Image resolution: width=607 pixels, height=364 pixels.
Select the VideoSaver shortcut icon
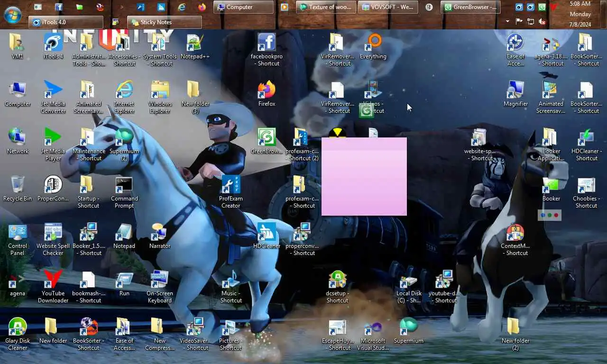[x=195, y=334]
